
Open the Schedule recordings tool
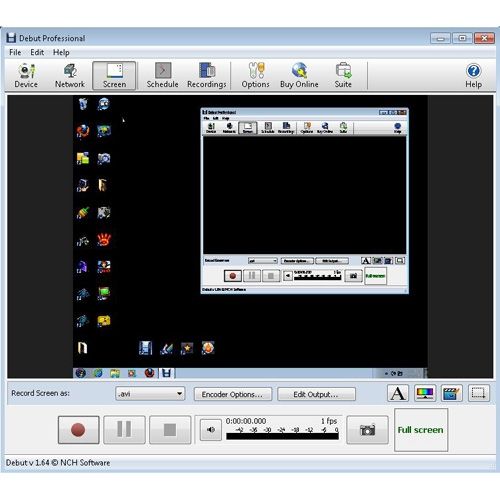[x=162, y=76]
